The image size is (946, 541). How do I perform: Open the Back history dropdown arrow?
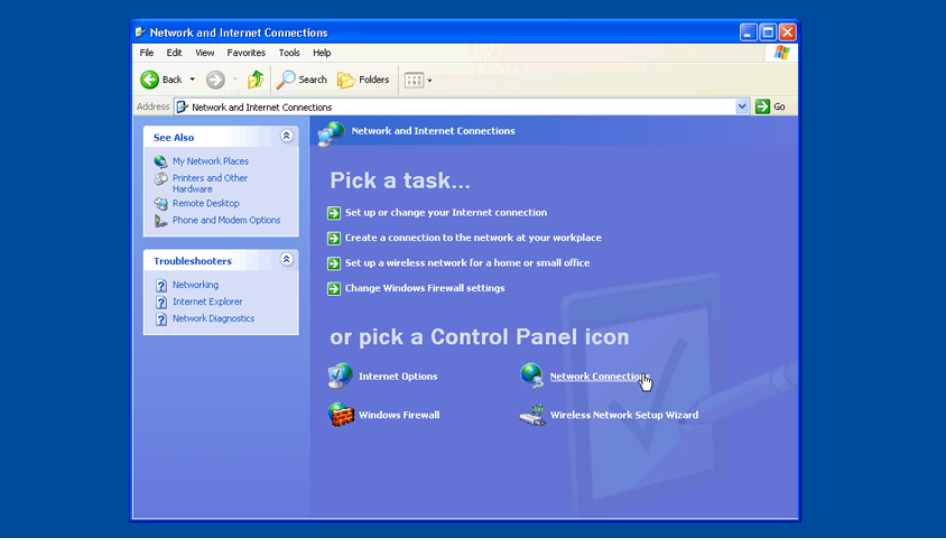click(x=192, y=80)
